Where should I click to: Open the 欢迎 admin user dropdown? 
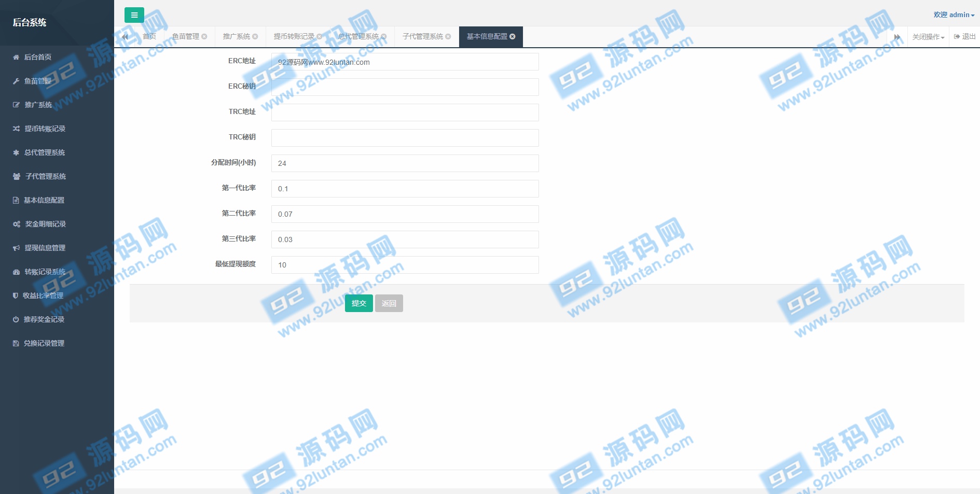pos(954,15)
